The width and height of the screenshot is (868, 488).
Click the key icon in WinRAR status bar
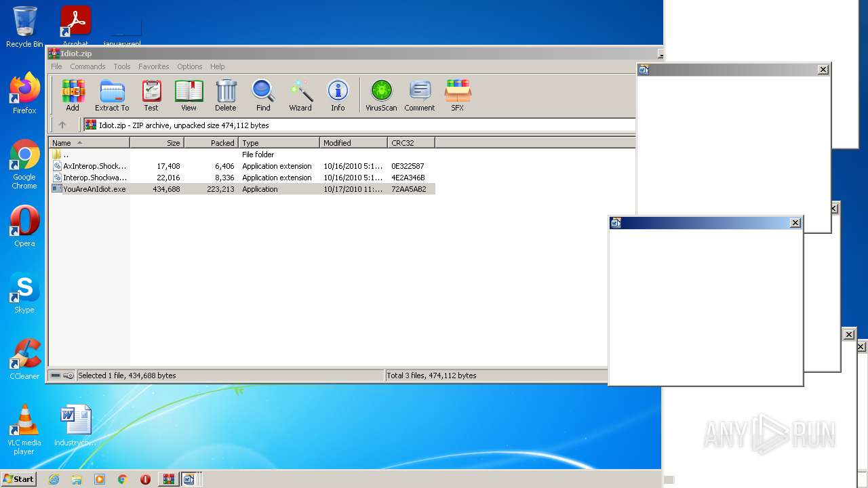tap(68, 375)
